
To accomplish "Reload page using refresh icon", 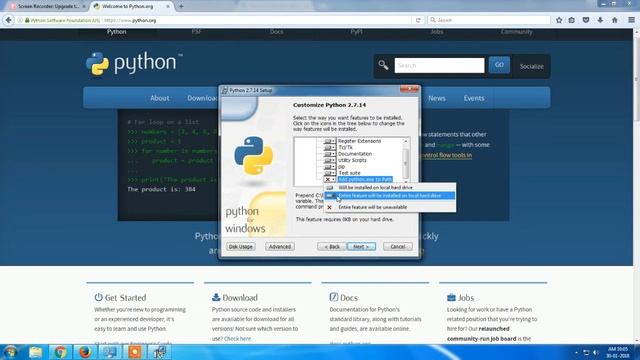I will (x=418, y=20).
